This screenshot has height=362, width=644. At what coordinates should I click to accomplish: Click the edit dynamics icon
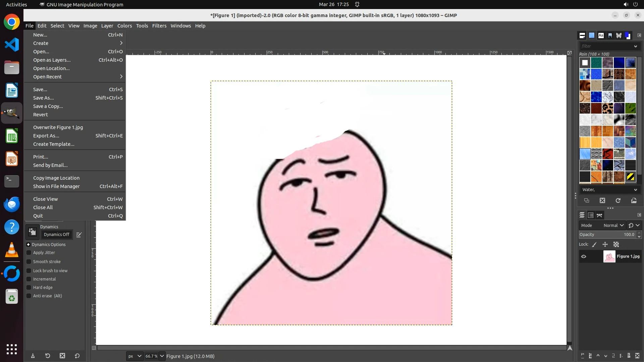(79, 235)
